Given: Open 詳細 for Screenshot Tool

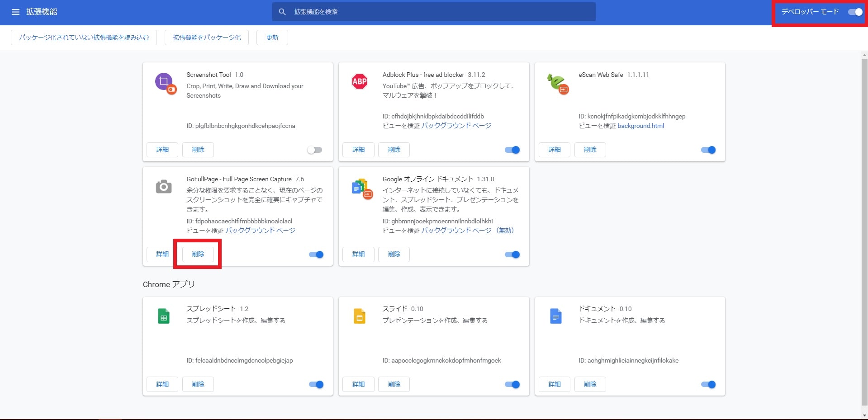Looking at the screenshot, I should pos(162,150).
